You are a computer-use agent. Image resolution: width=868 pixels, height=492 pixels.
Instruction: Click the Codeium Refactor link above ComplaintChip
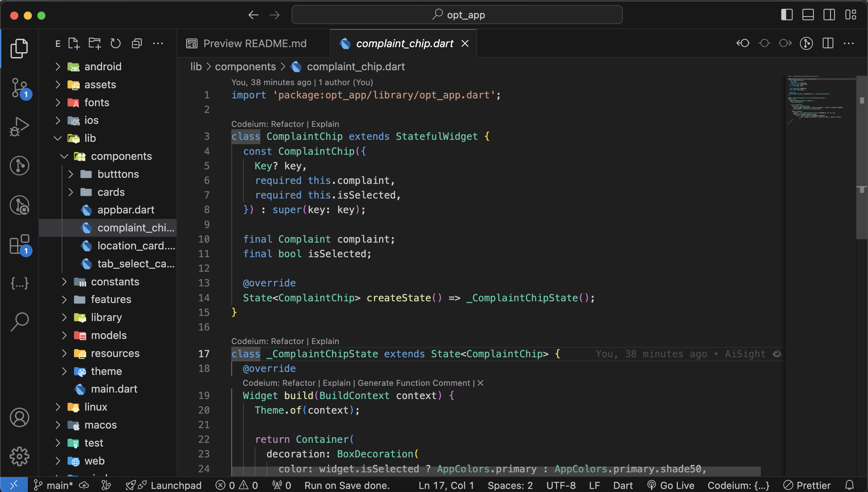[287, 124]
